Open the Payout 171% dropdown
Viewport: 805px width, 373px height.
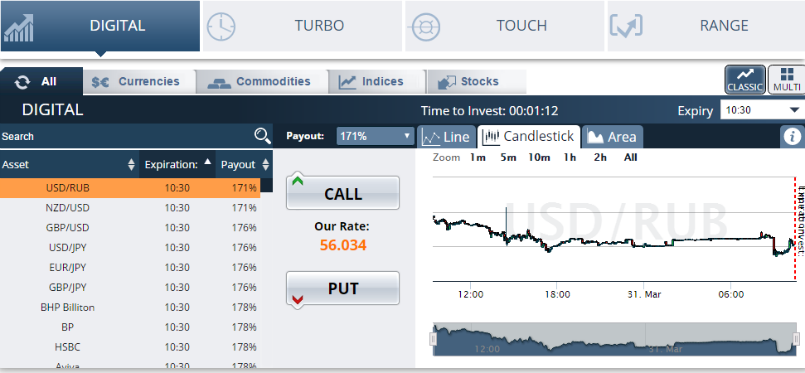(375, 136)
